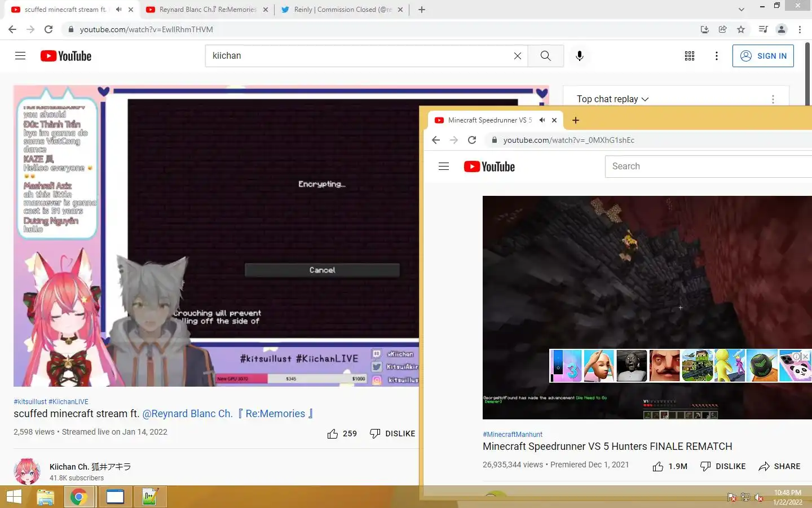
Task: Click SHARE under the Speedrunner video
Action: tap(780, 466)
